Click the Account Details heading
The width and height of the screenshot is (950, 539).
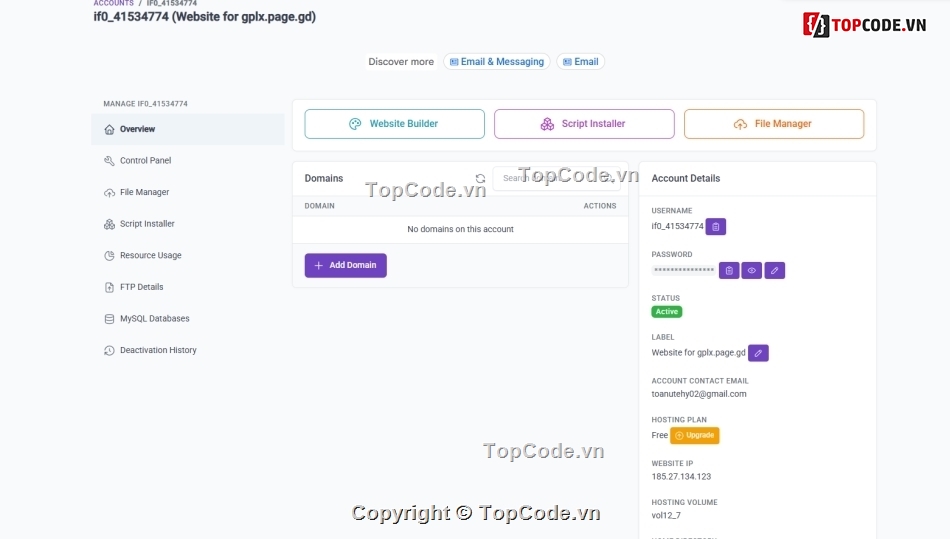(686, 178)
